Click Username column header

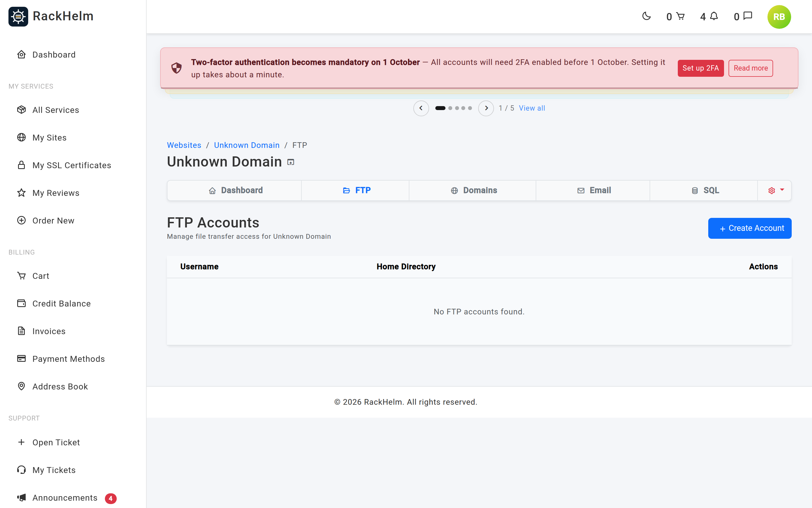199,267
